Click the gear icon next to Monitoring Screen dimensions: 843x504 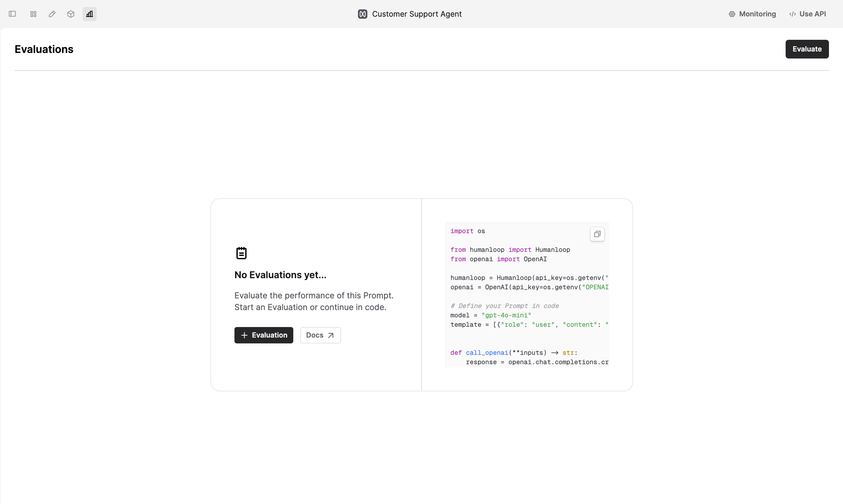tap(732, 14)
